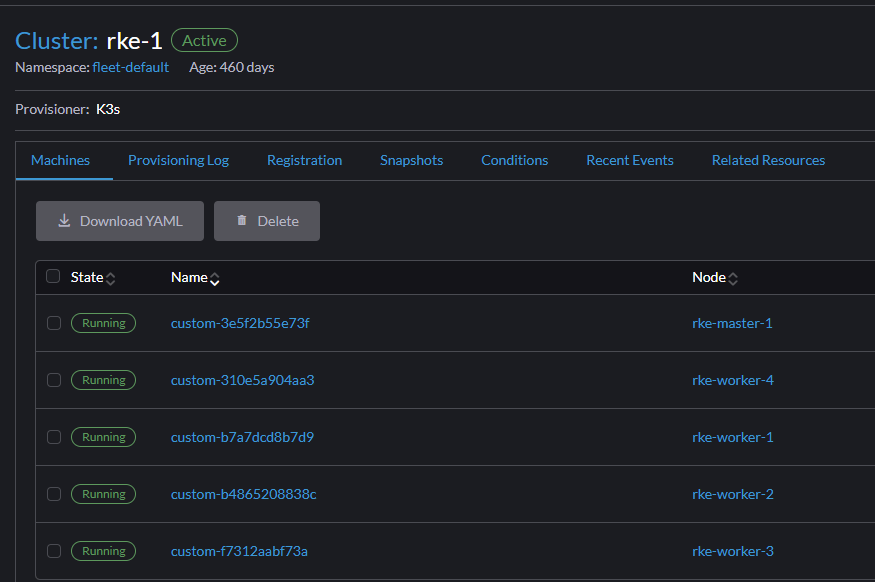
Task: View the Conditions tab
Action: pos(514,160)
